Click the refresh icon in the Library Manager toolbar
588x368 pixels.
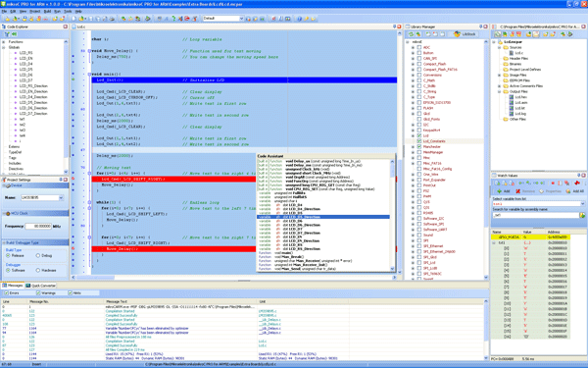(x=412, y=34)
